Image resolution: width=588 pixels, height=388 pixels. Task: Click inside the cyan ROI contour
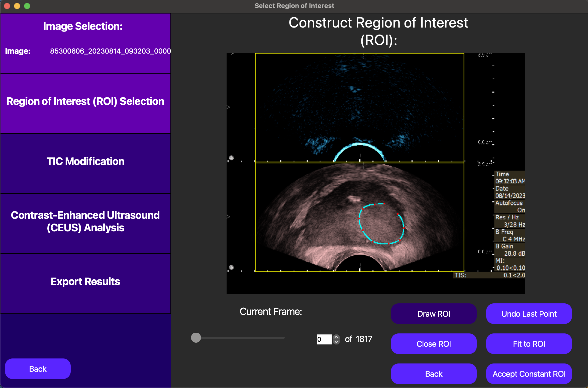(x=381, y=224)
